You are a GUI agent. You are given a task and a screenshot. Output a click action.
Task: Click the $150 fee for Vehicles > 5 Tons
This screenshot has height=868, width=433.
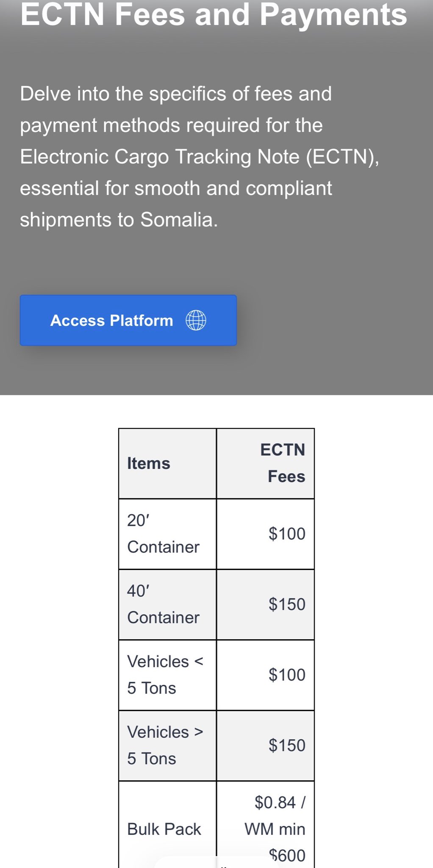pos(287,745)
